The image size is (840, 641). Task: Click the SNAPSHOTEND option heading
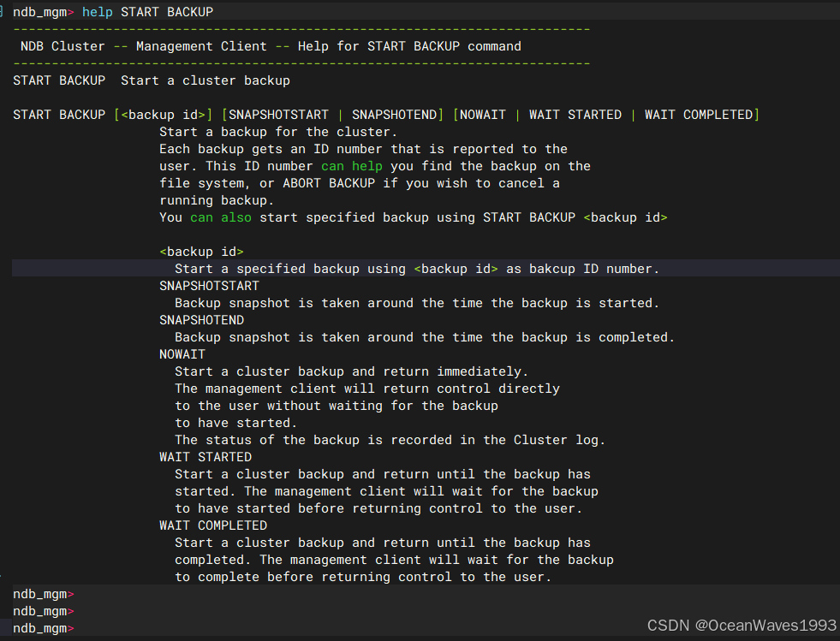202,320
